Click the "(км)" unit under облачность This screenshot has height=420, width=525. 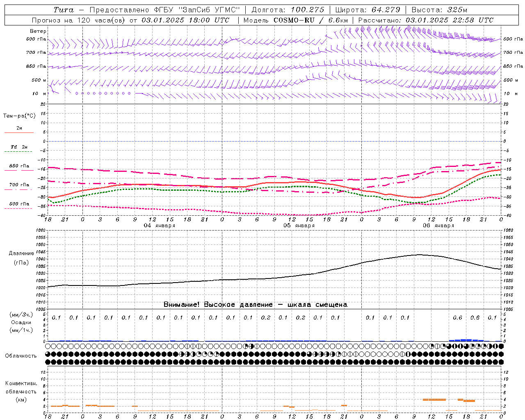tap(21, 399)
